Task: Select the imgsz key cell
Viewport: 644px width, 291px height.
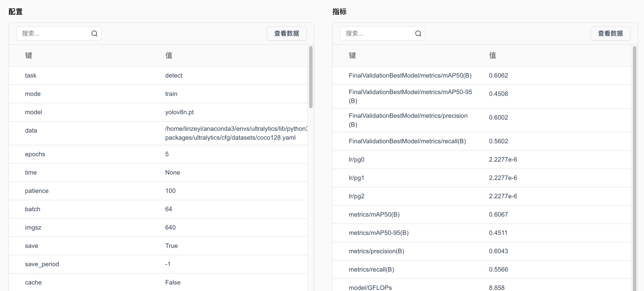Action: [33, 228]
